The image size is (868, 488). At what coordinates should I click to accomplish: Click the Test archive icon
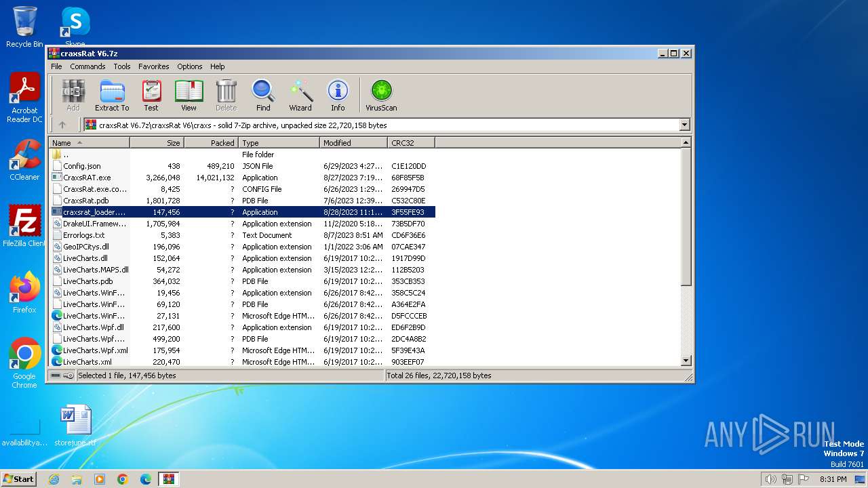coord(151,95)
